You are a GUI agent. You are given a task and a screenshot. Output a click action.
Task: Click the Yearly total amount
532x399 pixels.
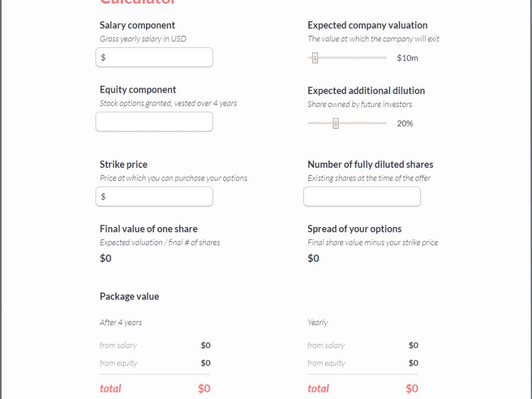click(x=412, y=388)
